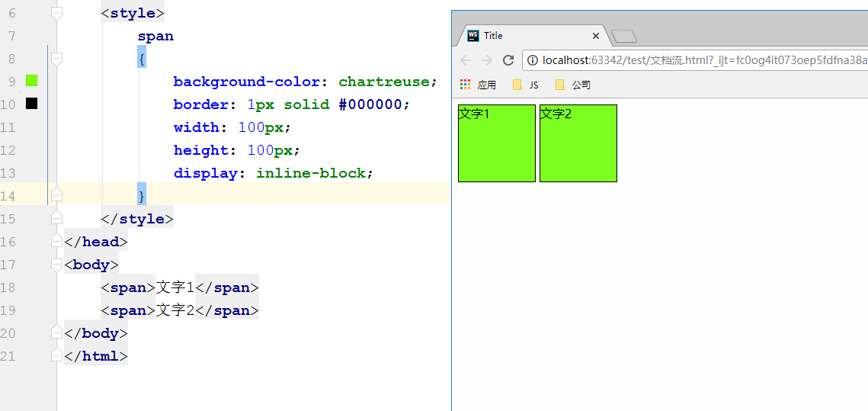Reload the browser page

click(508, 60)
